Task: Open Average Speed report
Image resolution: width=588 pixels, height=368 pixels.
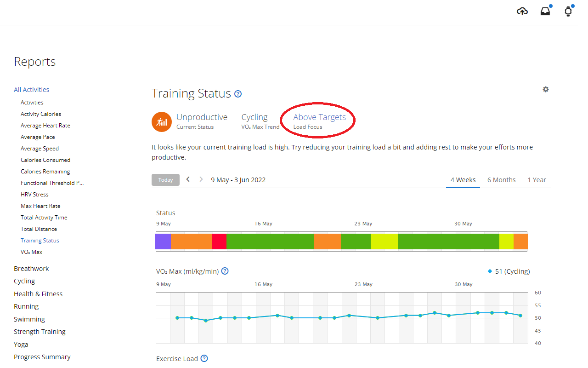Action: click(40, 149)
